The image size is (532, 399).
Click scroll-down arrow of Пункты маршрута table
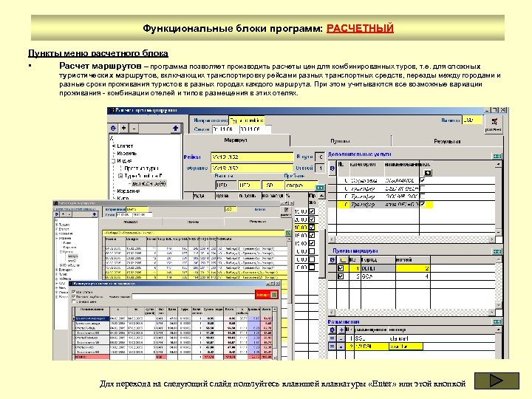pos(499,305)
